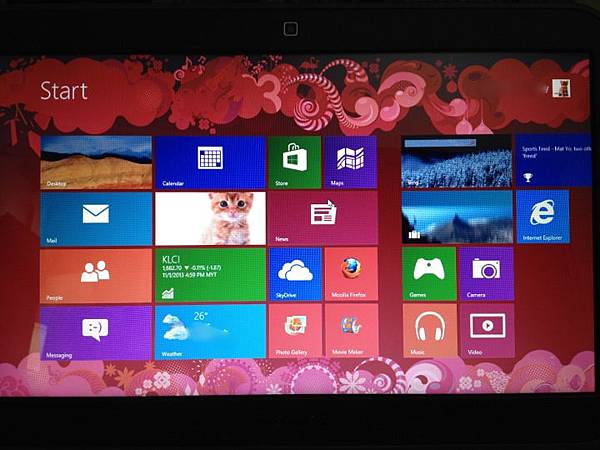Launch the Movie Maker tile
The width and height of the screenshot is (600, 450).
pyautogui.click(x=352, y=331)
